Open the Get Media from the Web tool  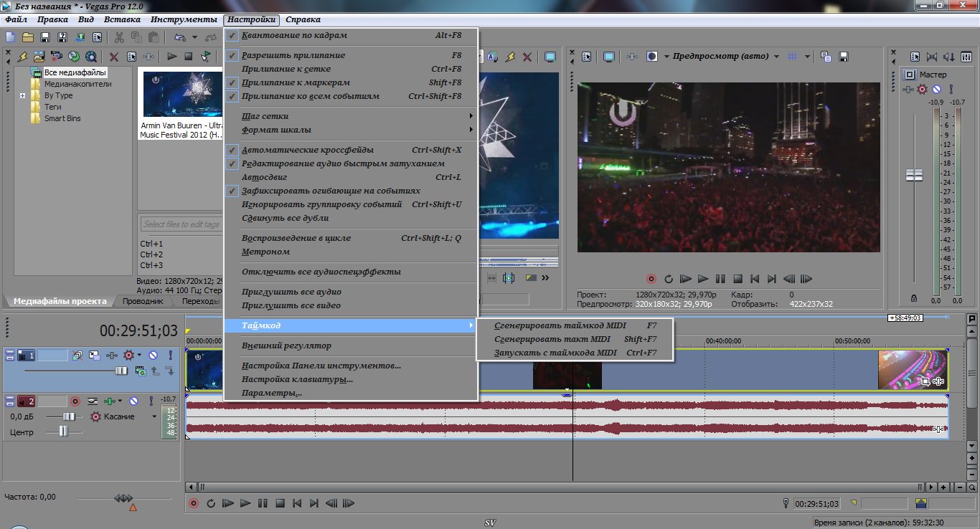click(x=90, y=55)
